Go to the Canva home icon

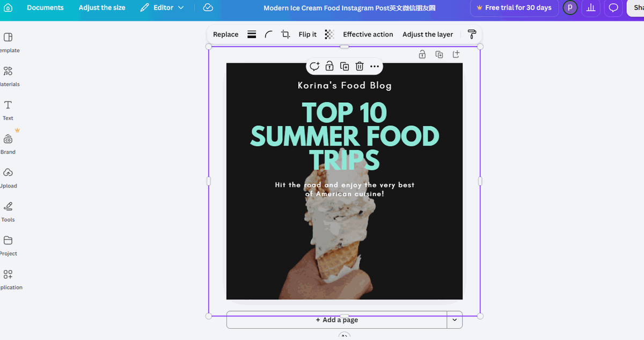click(x=8, y=8)
